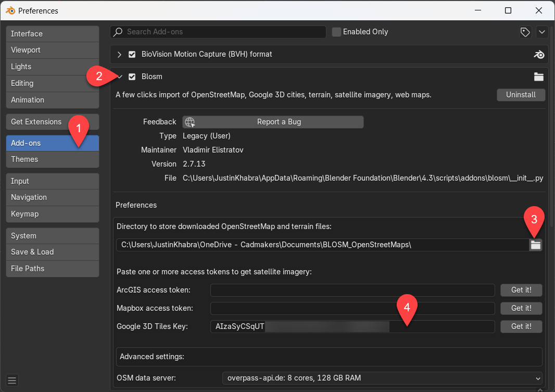Open the Interface preferences tab
The image size is (555, 392).
coord(53,34)
